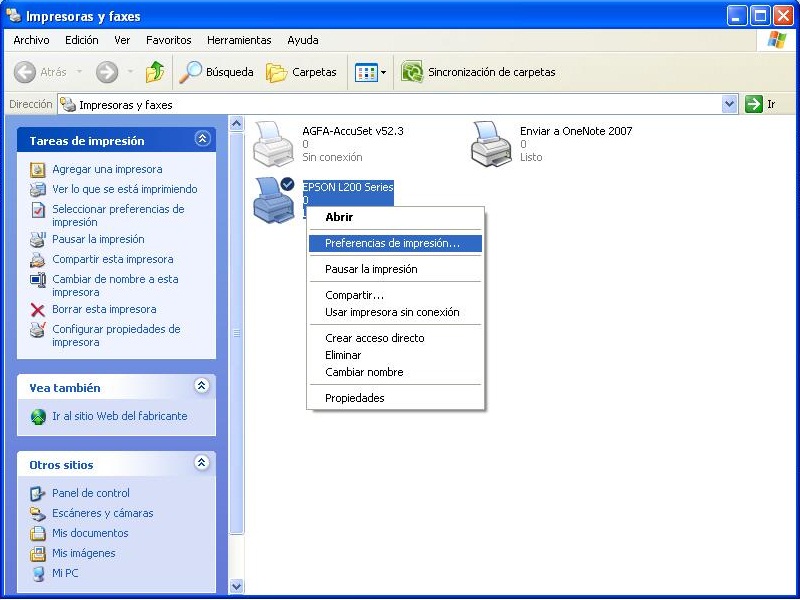Click the Agregar una impresora icon
Screen dimensions: 800x600
[38, 169]
